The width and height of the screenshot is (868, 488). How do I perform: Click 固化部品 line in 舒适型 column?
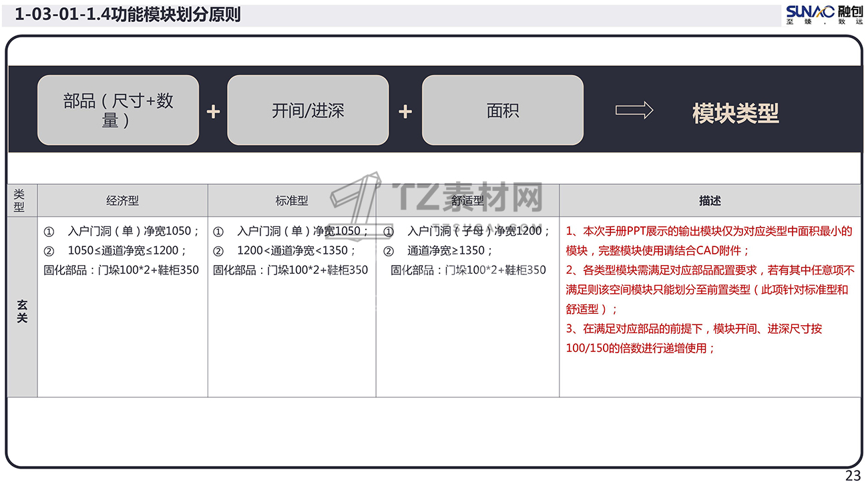tap(468, 270)
